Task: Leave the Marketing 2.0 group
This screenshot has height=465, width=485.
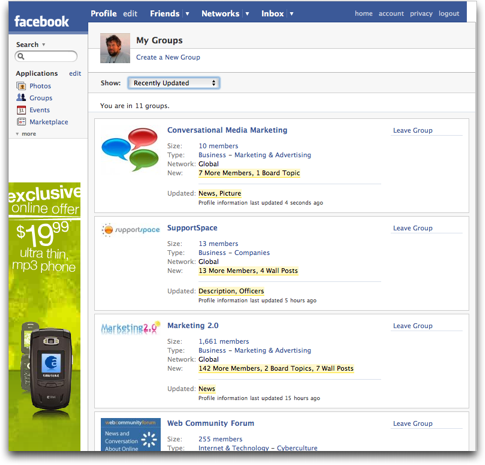Action: click(x=413, y=326)
